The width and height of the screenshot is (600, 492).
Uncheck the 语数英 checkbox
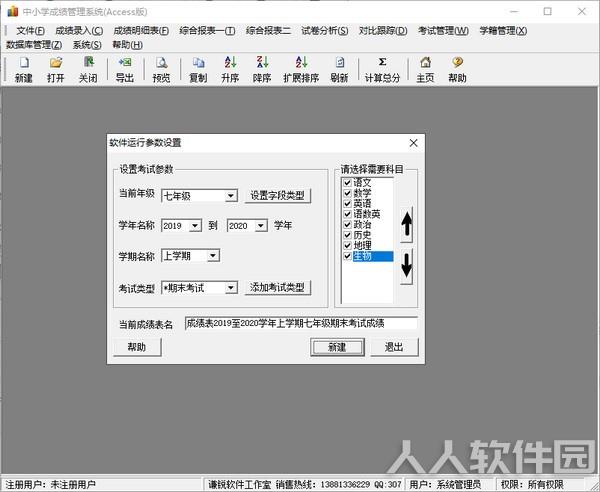(347, 214)
